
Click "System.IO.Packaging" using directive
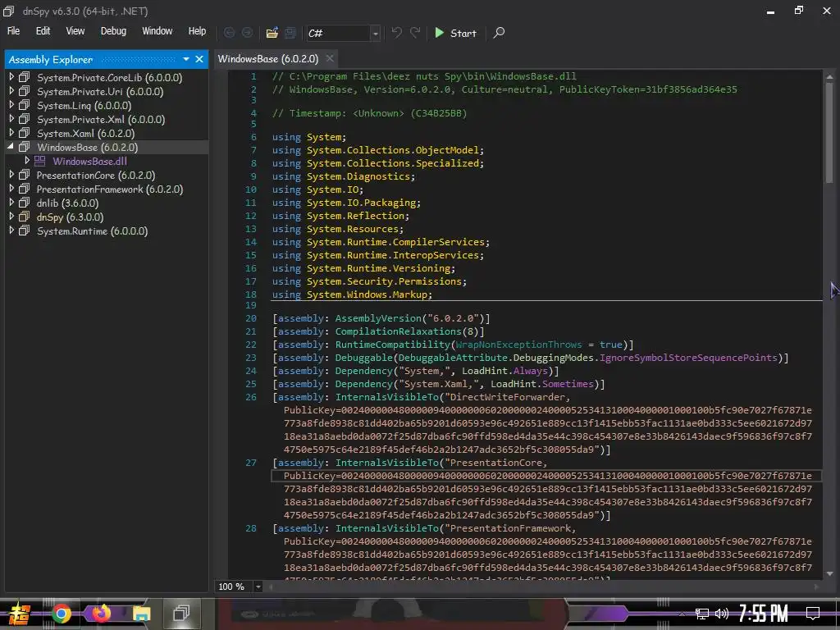(x=362, y=203)
